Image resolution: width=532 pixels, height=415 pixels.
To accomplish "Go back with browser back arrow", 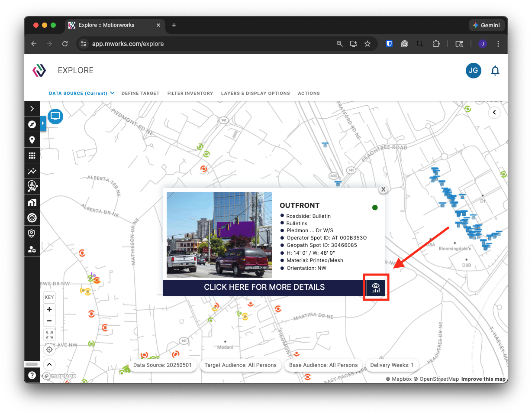I will tap(34, 44).
